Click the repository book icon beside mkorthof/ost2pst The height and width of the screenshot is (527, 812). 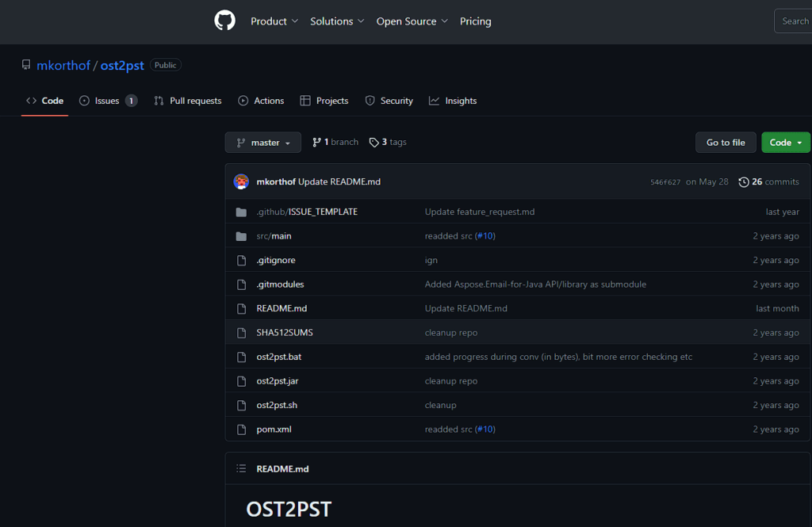(x=25, y=65)
